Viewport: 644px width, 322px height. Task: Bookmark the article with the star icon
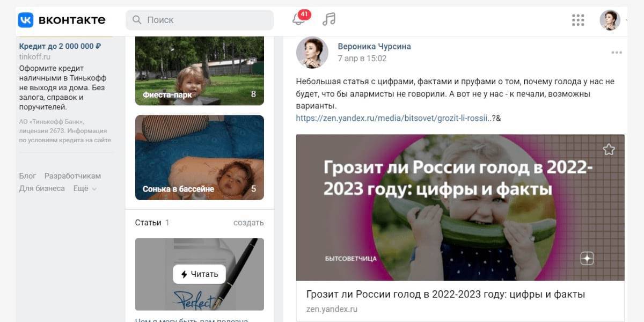click(x=609, y=149)
